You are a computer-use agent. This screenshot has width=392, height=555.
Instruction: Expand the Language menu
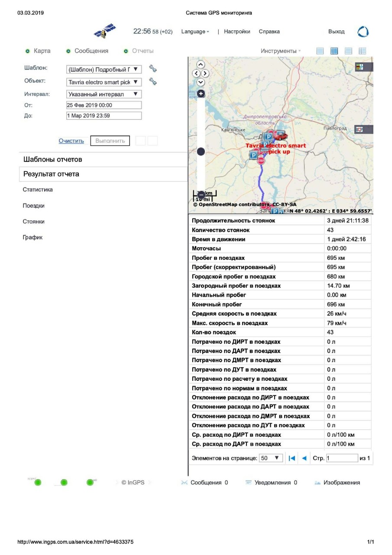point(195,32)
